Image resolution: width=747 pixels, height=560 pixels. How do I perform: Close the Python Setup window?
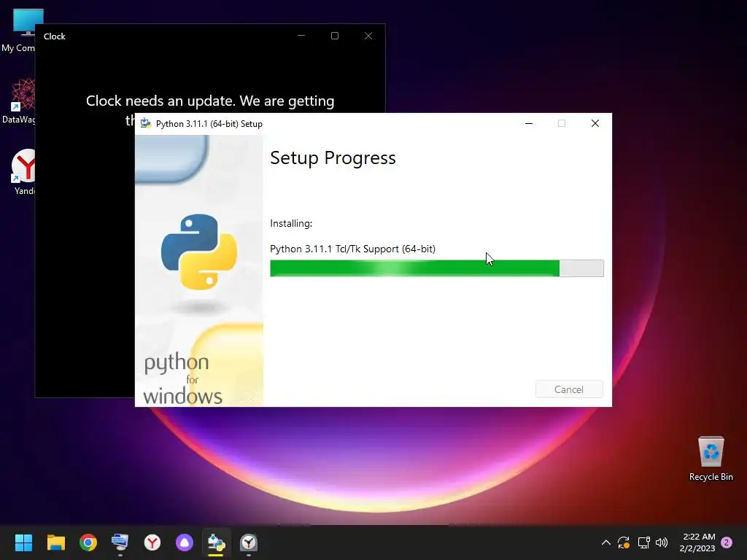pyautogui.click(x=595, y=123)
